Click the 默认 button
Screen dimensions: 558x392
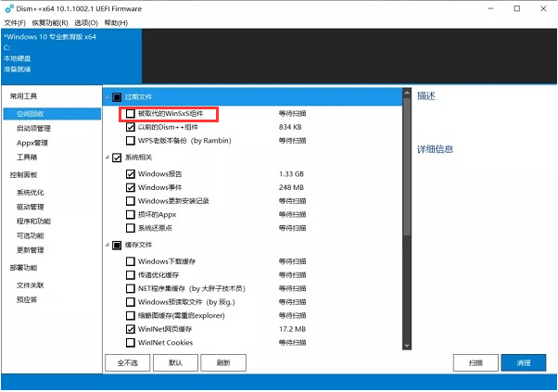175,363
